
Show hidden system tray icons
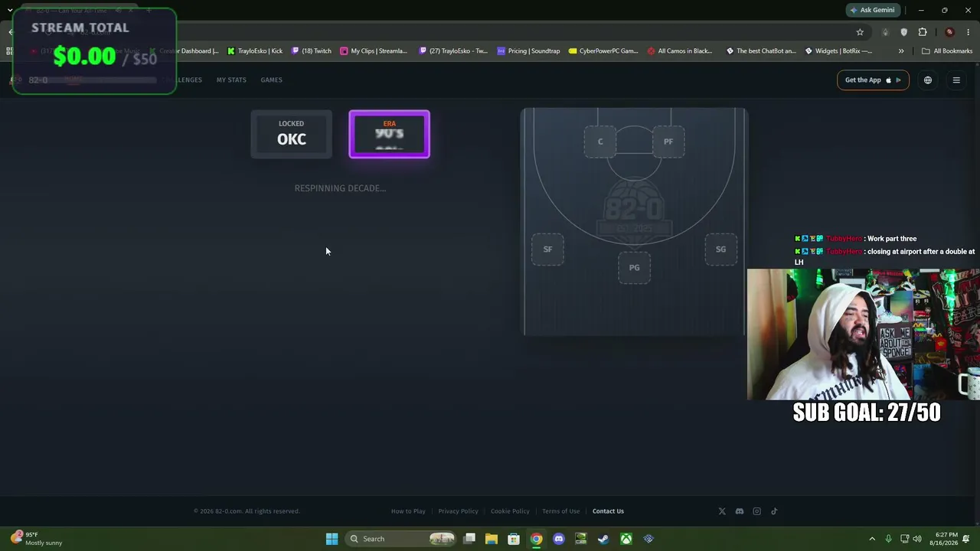(872, 539)
